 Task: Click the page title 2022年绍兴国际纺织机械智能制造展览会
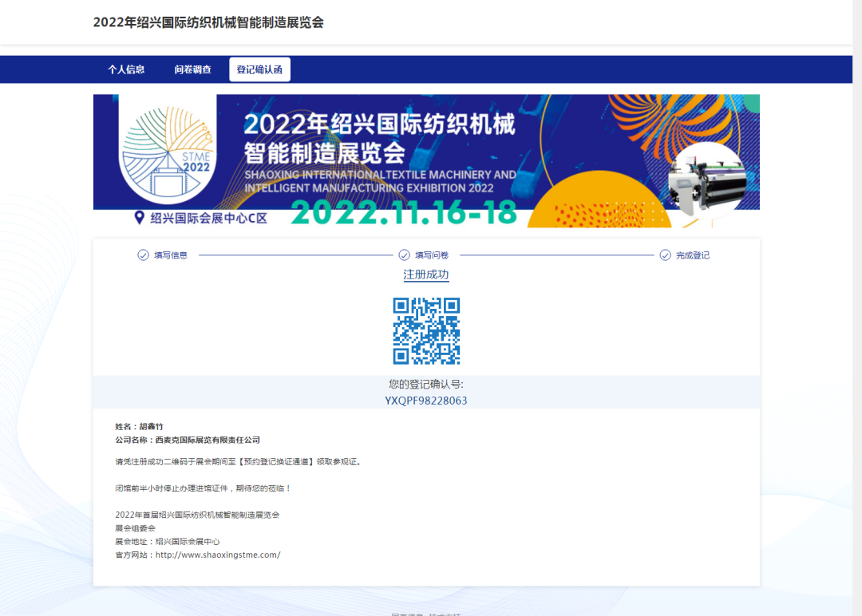point(208,22)
